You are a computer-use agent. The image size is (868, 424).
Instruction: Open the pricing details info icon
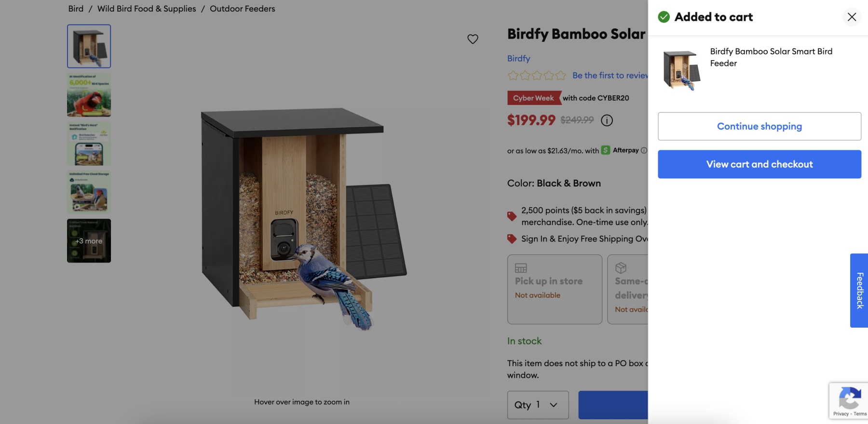pyautogui.click(x=606, y=120)
